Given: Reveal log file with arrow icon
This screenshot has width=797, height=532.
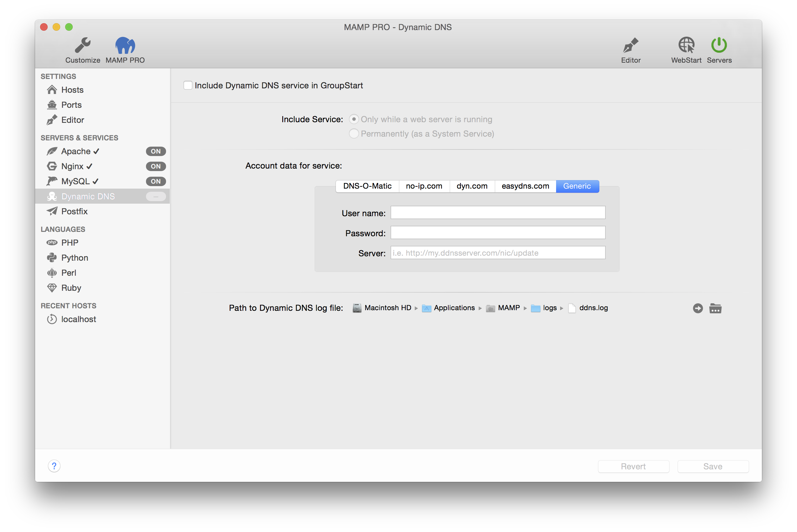Looking at the screenshot, I should click(698, 308).
